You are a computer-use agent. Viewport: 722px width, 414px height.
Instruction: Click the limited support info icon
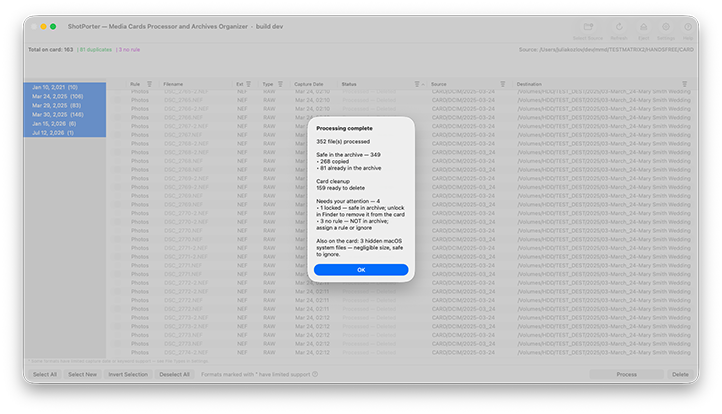[315, 374]
